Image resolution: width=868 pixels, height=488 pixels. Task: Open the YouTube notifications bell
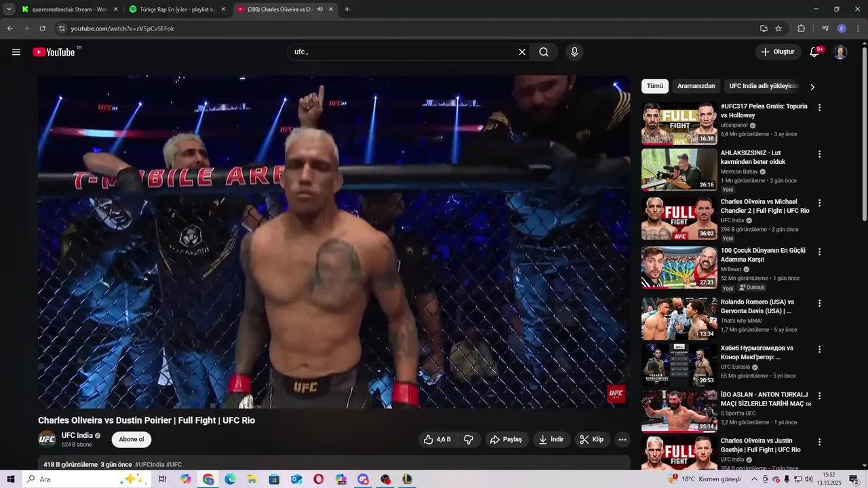tap(815, 52)
